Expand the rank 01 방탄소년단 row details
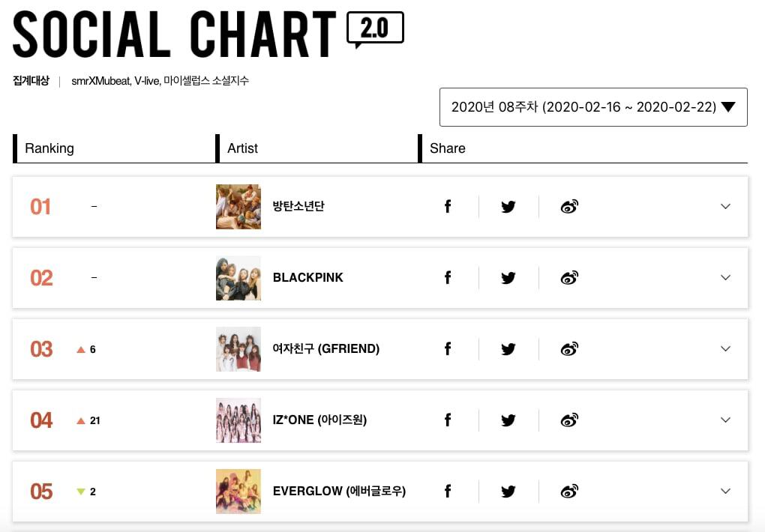This screenshot has height=532, width=765. (725, 206)
